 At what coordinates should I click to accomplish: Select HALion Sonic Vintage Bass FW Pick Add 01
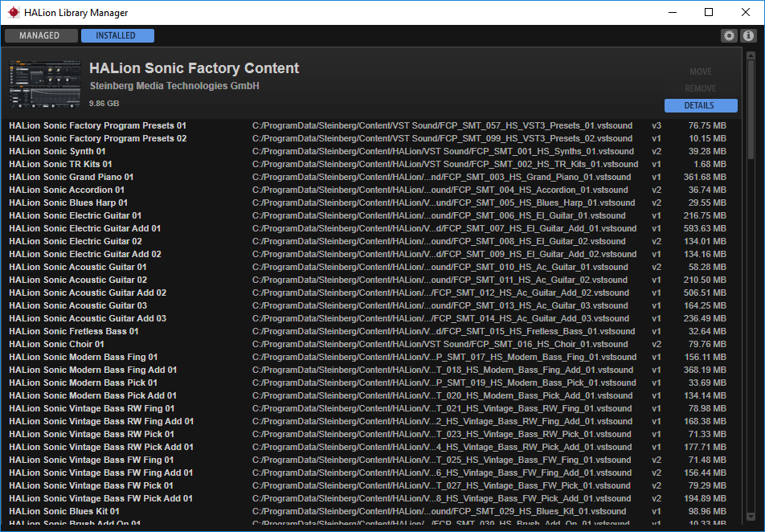pos(101,498)
